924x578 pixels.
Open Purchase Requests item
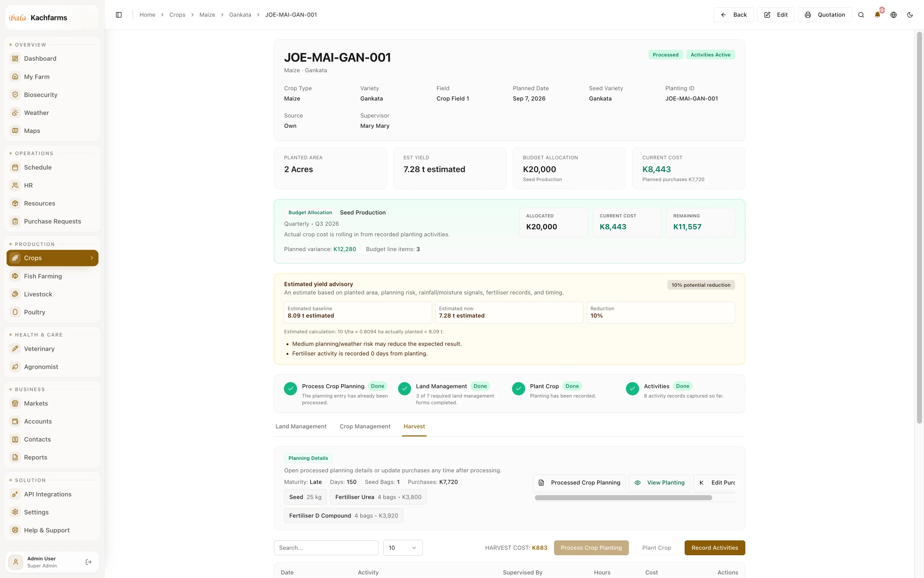(x=52, y=221)
